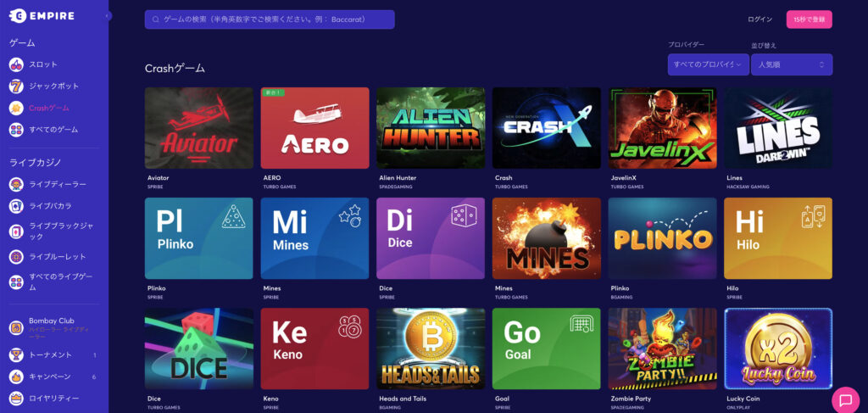Open the slots cherry icon
The height and width of the screenshot is (413, 868).
(16, 64)
